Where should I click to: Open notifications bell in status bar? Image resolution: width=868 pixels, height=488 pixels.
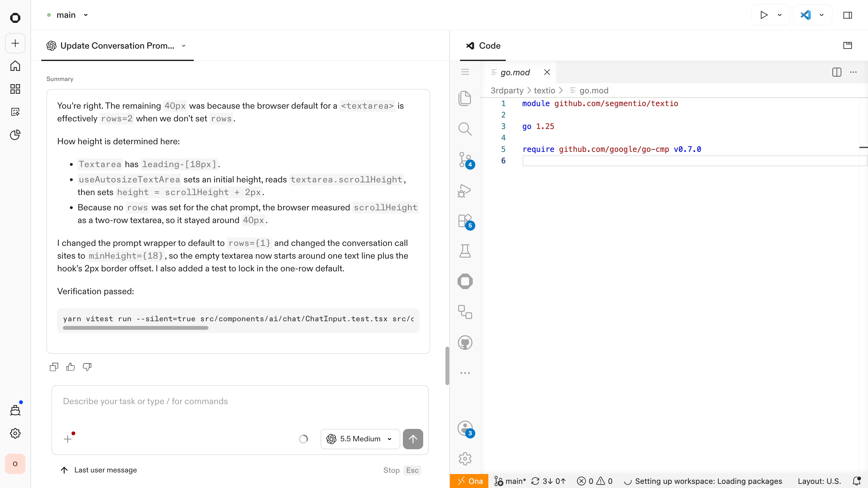856,481
